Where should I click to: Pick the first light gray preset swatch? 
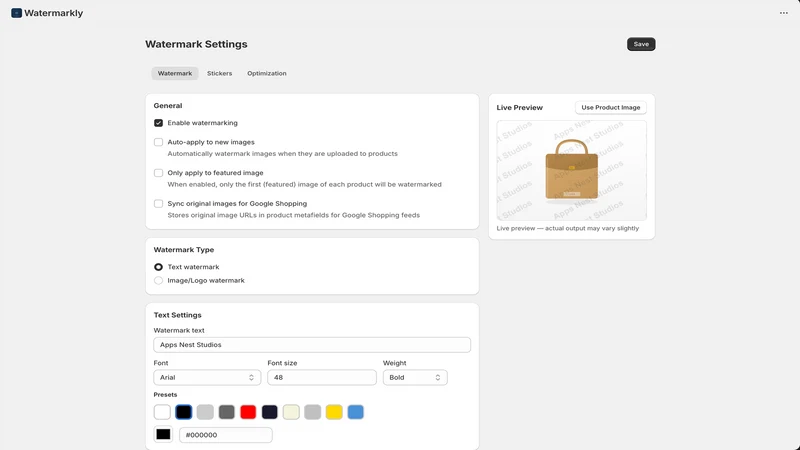[205, 412]
